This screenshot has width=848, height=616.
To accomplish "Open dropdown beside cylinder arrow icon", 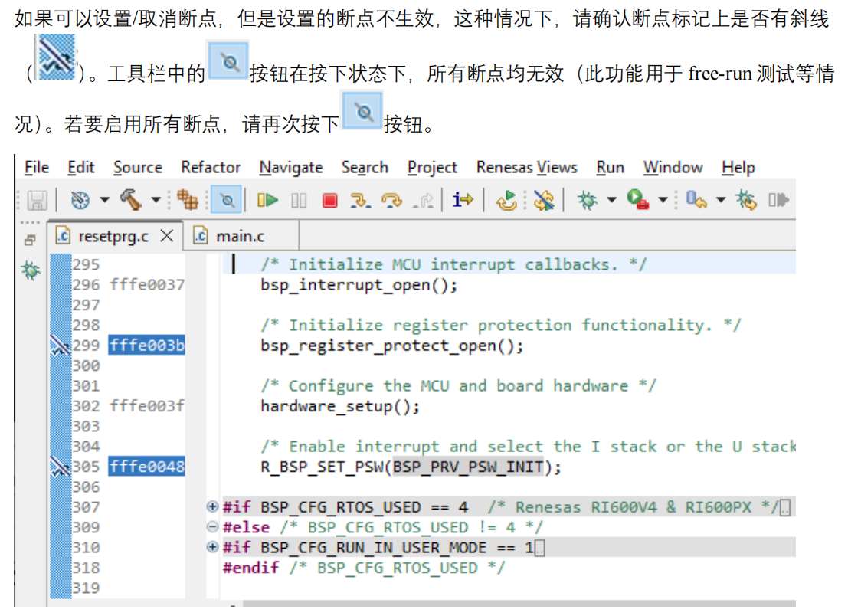I will [x=721, y=201].
